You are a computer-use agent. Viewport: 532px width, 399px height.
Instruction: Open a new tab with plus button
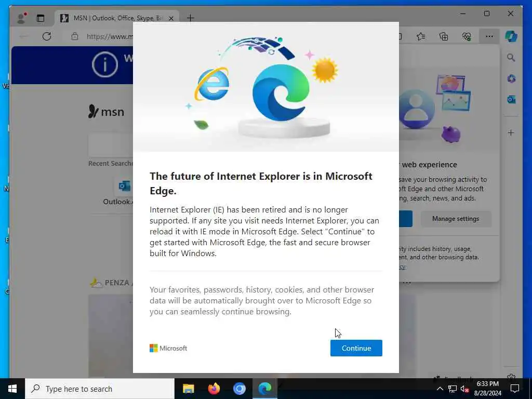[190, 18]
